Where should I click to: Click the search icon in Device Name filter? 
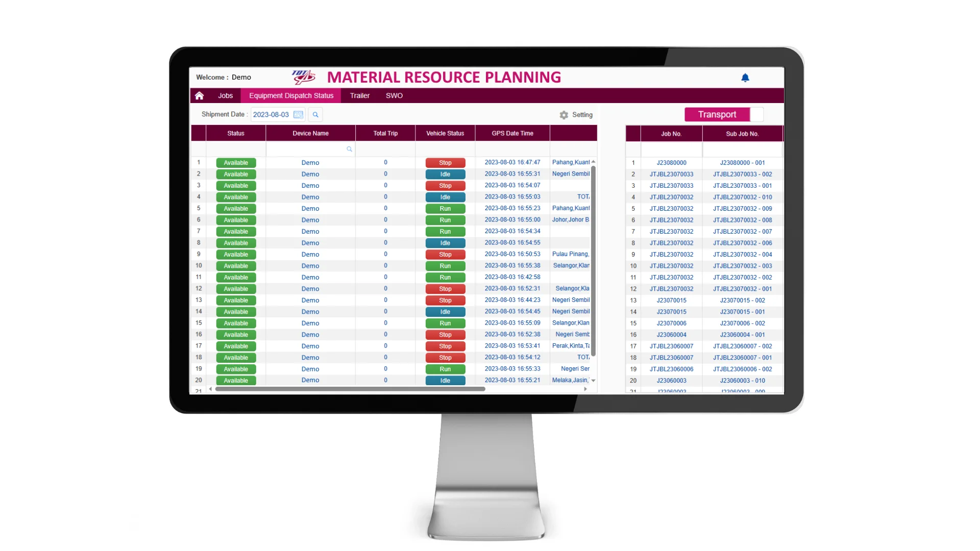click(349, 149)
